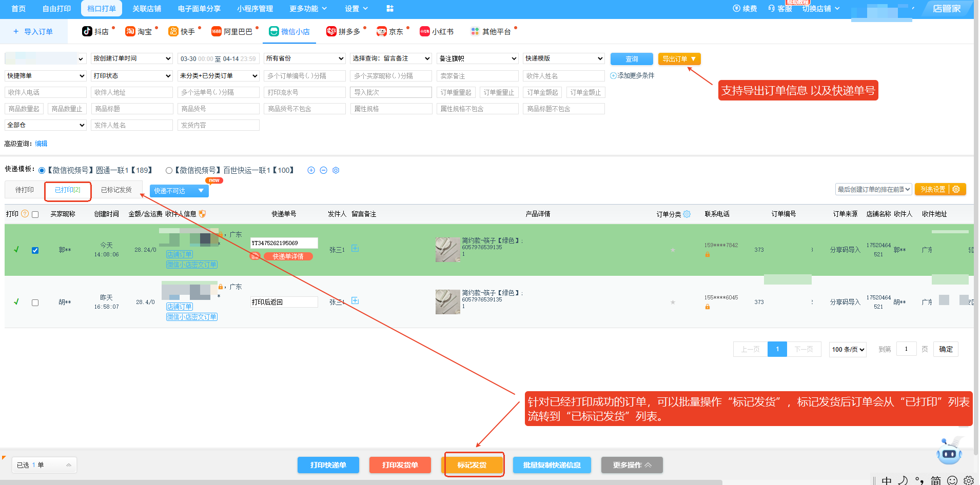Open template settings gear icon
Viewport: 980px width, 485px height.
(x=336, y=170)
